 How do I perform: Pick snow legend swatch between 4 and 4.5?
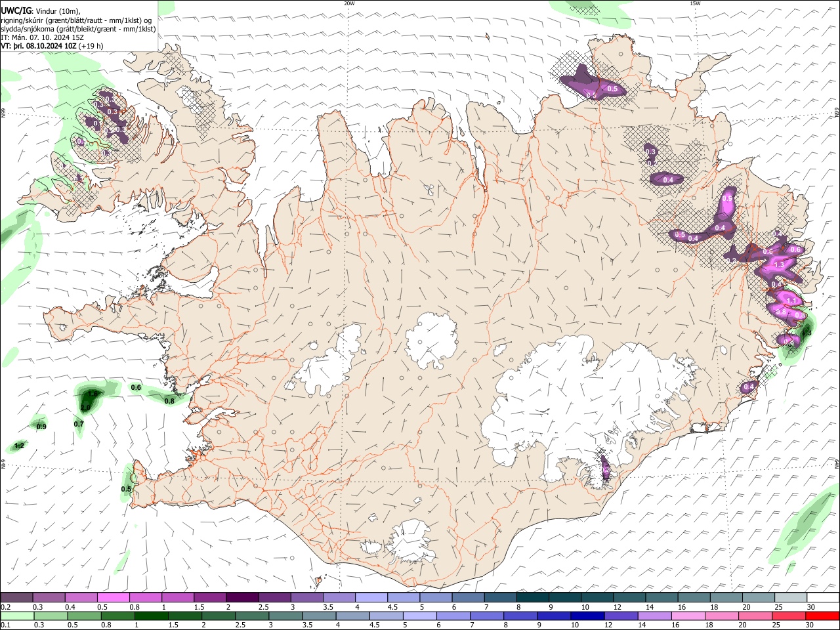click(371, 598)
